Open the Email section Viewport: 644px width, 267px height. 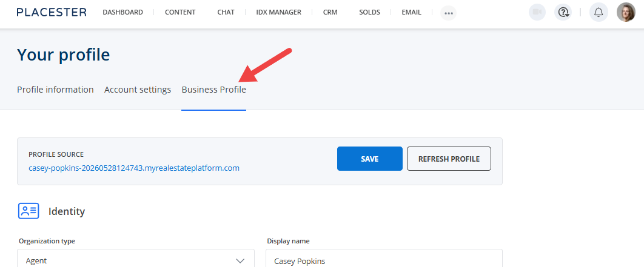412,12
